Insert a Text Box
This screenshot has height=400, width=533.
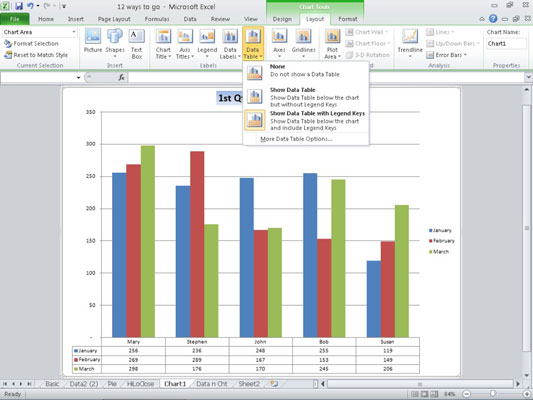(137, 44)
